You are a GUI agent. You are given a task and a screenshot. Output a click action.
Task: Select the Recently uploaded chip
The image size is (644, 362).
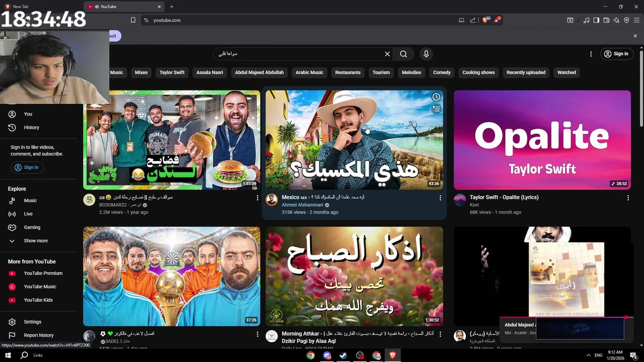pyautogui.click(x=526, y=72)
